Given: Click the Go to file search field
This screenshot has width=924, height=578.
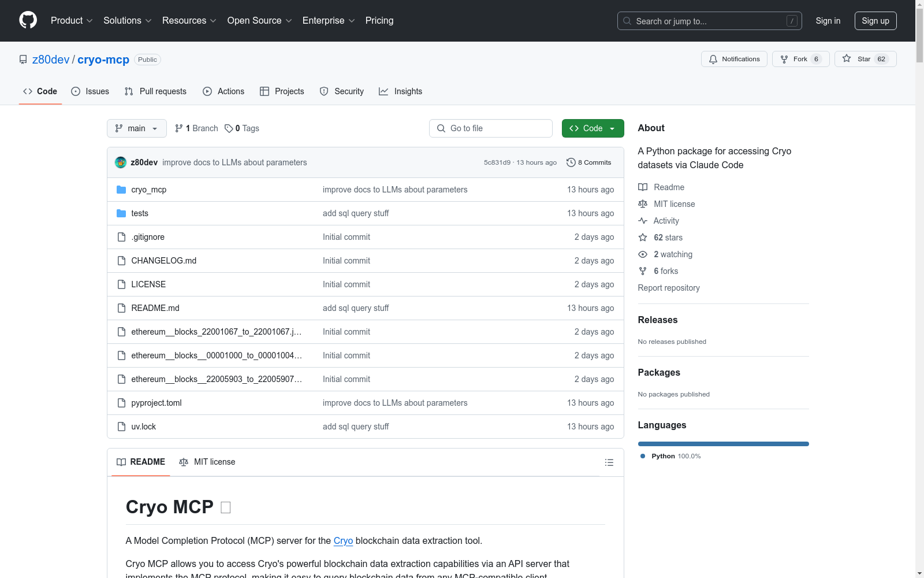Looking at the screenshot, I should tap(491, 128).
